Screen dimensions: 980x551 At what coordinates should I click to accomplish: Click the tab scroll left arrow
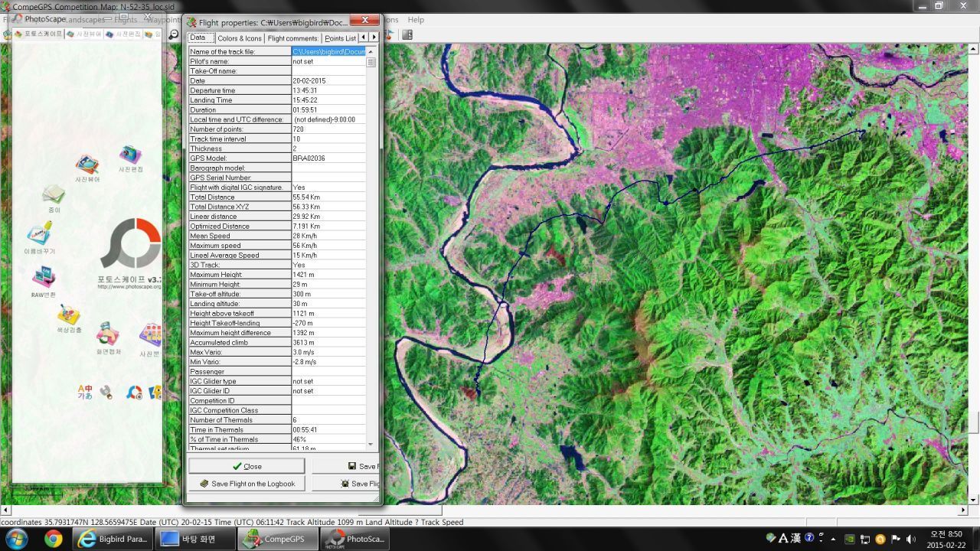[x=364, y=37]
